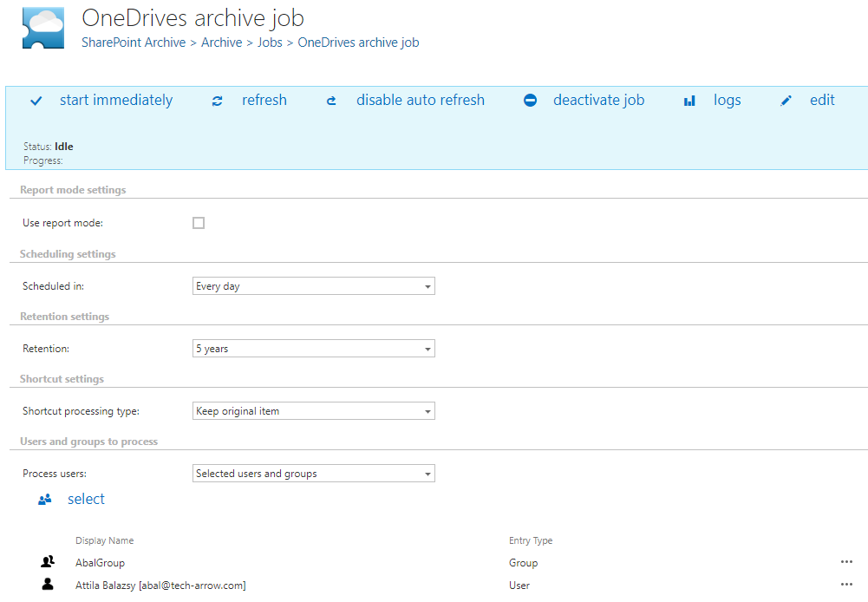Viewport: 868px width, 602px height.
Task: Open the ellipsis menu for AbalGroup
Action: click(846, 561)
